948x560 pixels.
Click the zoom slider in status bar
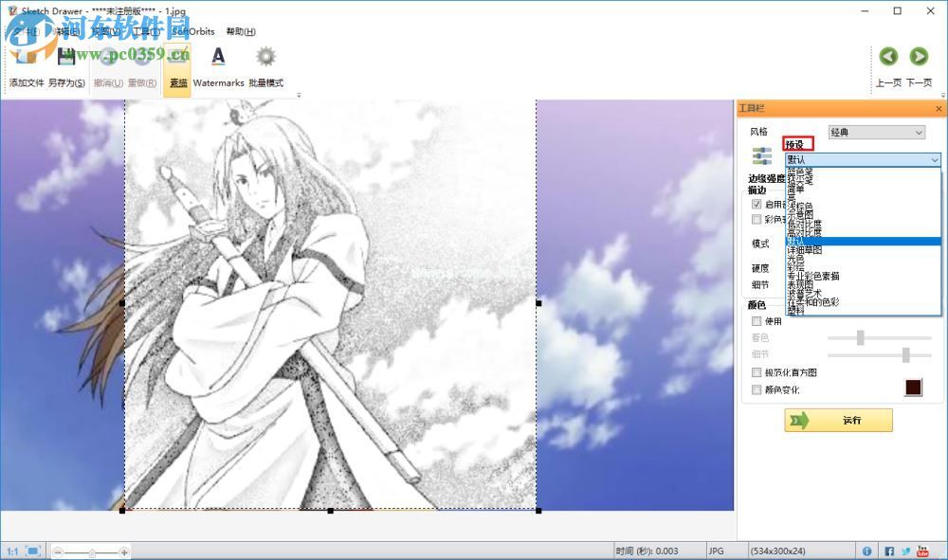[91, 551]
